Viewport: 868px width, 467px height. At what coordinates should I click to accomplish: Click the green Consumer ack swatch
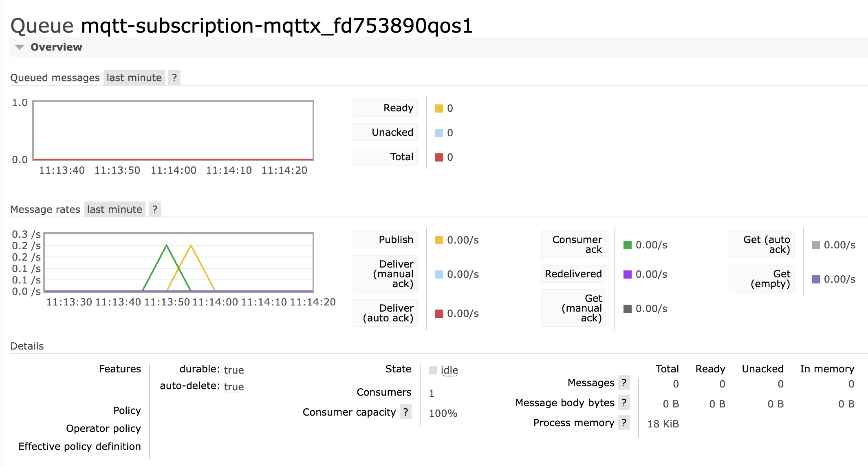pos(628,245)
